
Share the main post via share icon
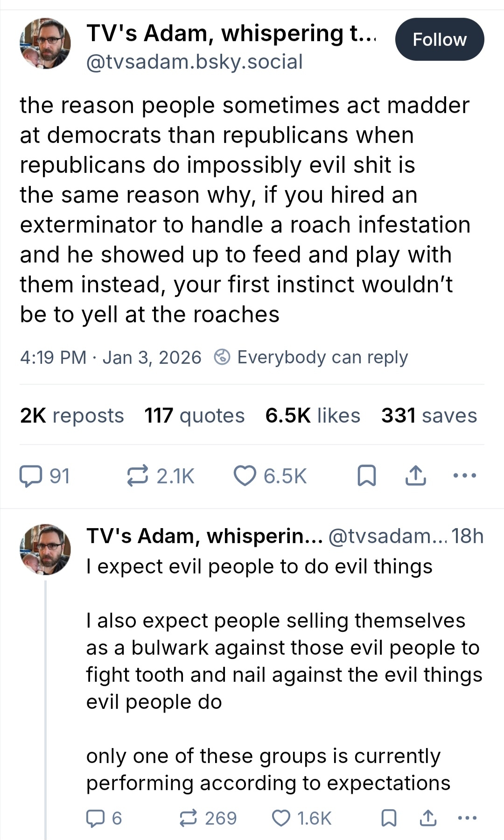click(415, 476)
